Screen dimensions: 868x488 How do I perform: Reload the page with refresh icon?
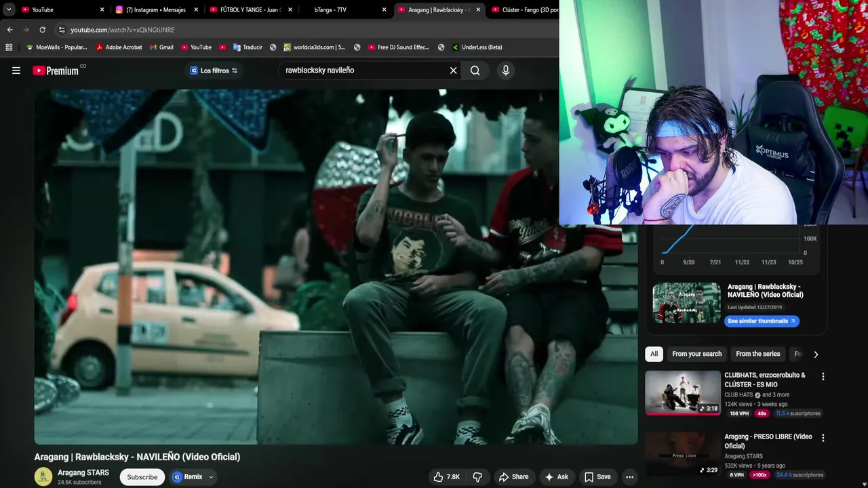pyautogui.click(x=42, y=30)
